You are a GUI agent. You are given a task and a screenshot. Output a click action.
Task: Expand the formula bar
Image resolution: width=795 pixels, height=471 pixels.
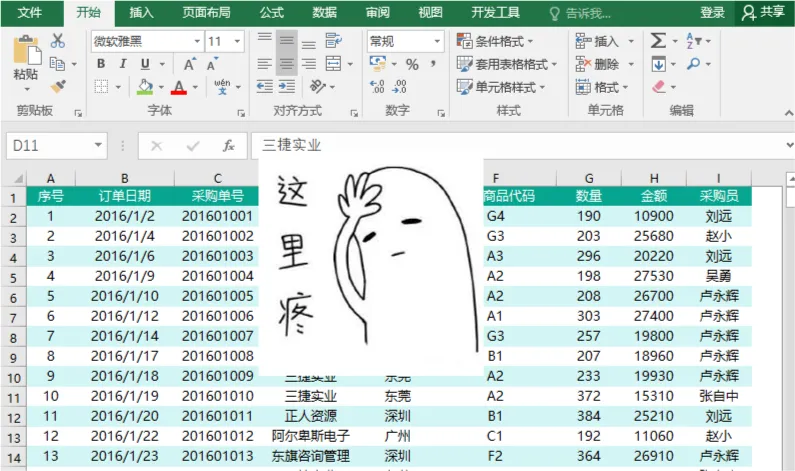[x=789, y=146]
